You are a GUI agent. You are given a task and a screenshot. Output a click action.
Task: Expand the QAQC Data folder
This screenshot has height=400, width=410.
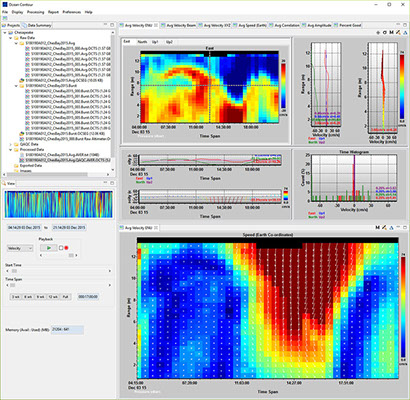click(11, 144)
